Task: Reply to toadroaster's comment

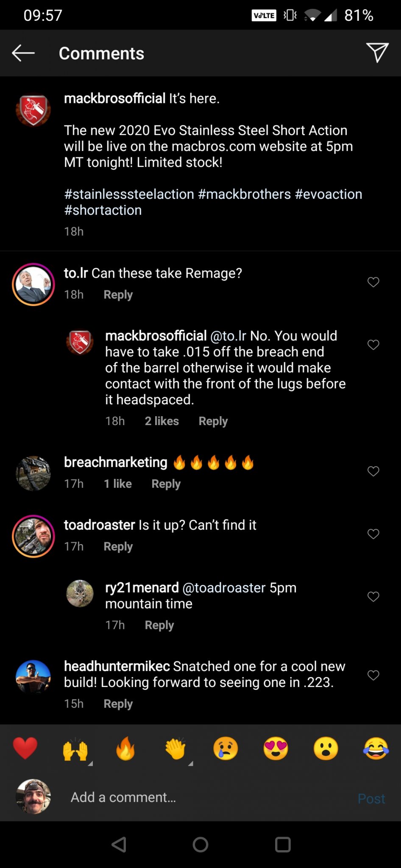Action: coord(118,547)
